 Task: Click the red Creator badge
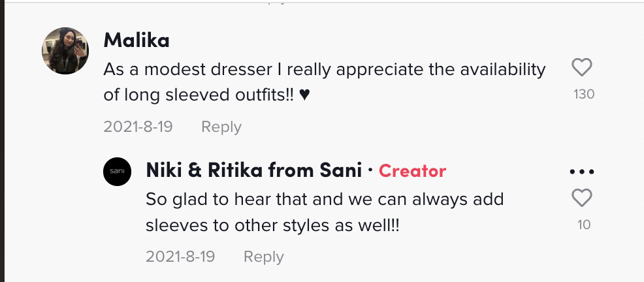click(x=412, y=171)
